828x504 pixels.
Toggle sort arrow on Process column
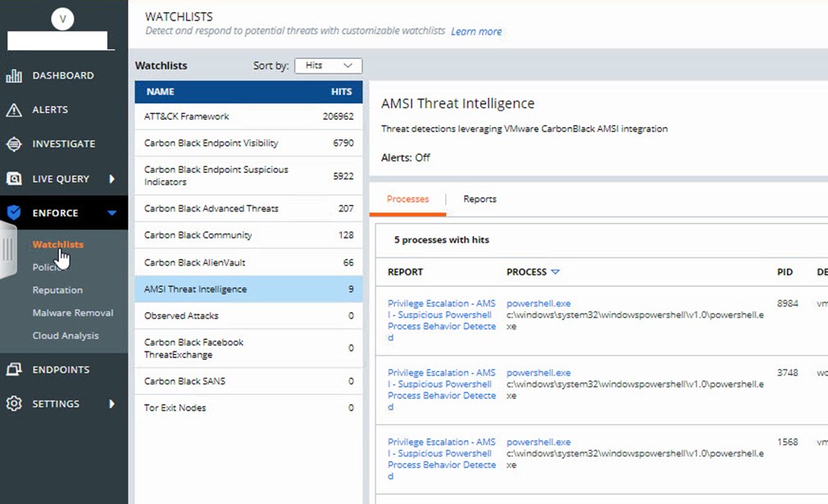click(555, 272)
